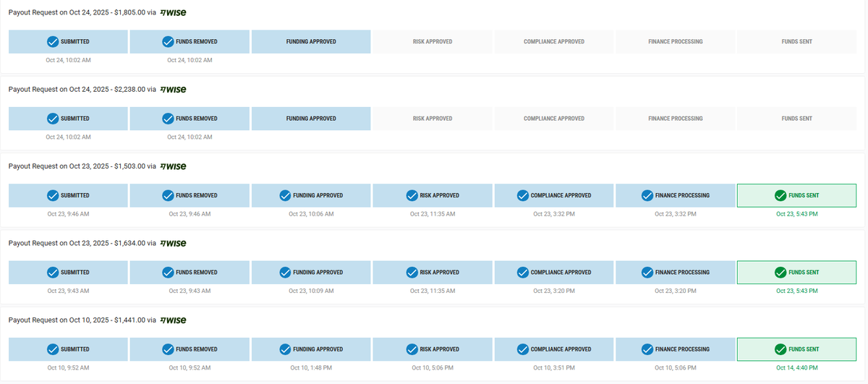The image size is (868, 384).
Task: Click the Wise logo on the $1,805.00 payout
Action: [173, 13]
